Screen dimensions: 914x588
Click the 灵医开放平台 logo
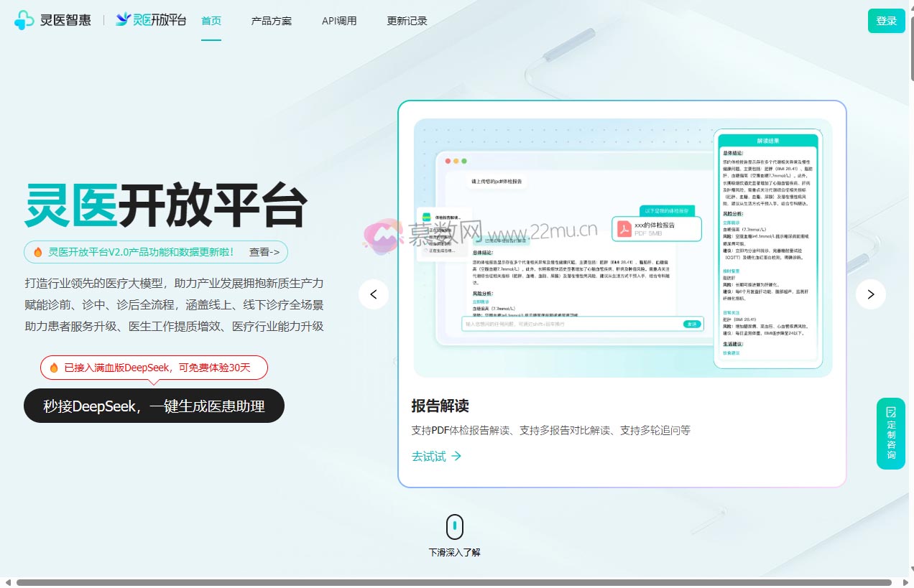click(x=151, y=19)
